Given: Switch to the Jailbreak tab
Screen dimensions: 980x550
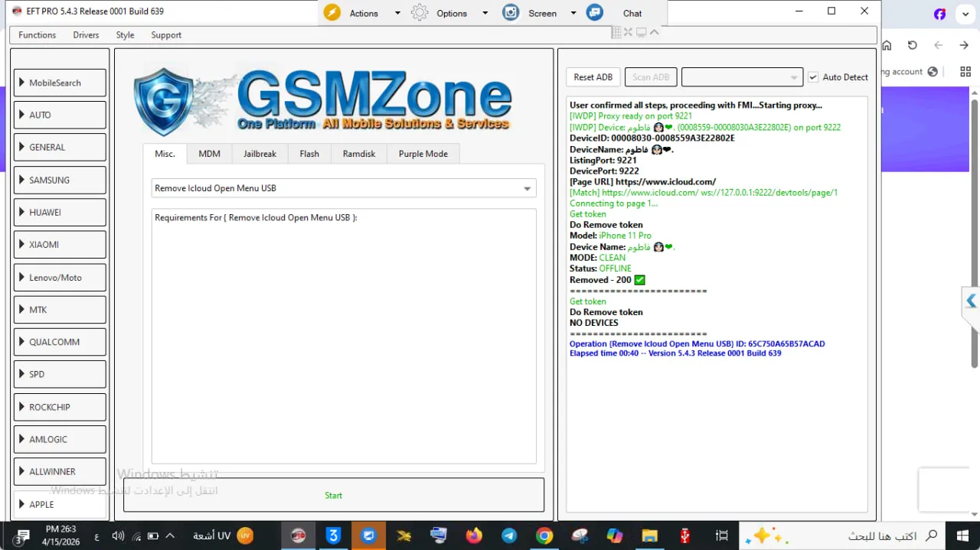Looking at the screenshot, I should pyautogui.click(x=260, y=154).
